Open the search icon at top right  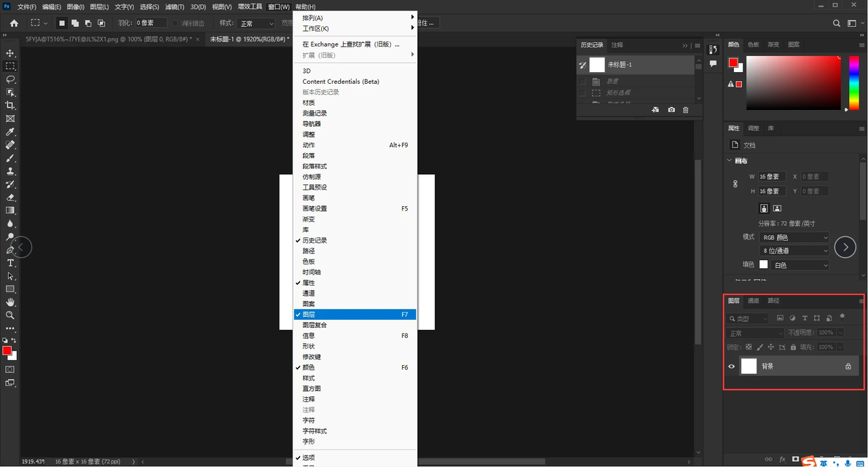[837, 23]
